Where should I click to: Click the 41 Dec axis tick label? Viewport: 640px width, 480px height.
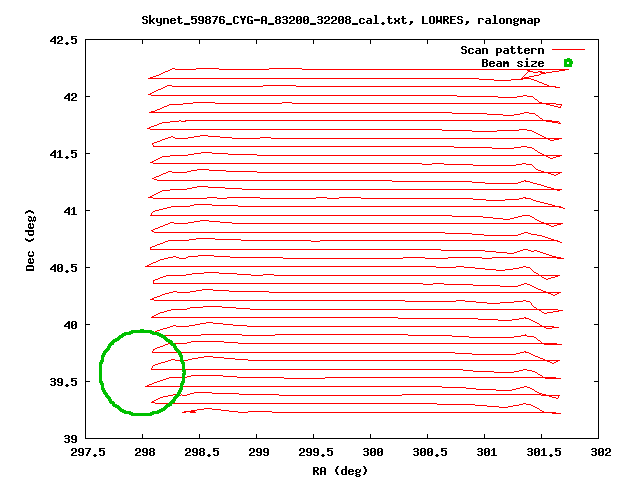(69, 211)
